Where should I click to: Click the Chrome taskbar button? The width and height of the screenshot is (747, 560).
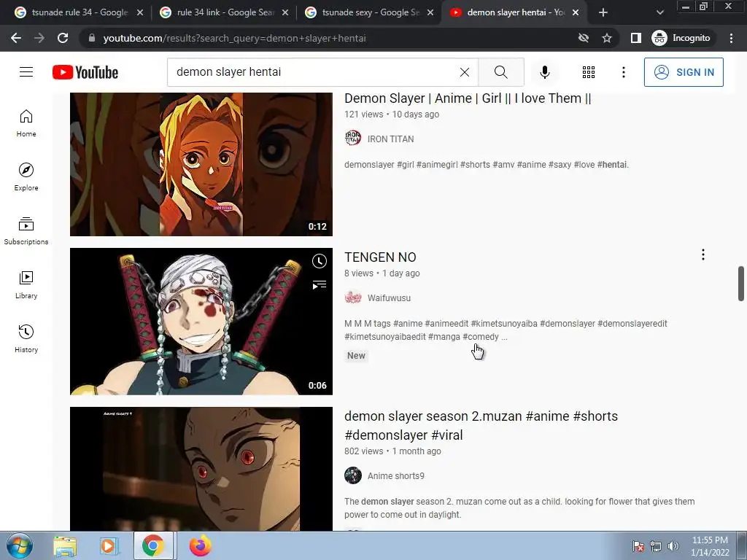153,546
